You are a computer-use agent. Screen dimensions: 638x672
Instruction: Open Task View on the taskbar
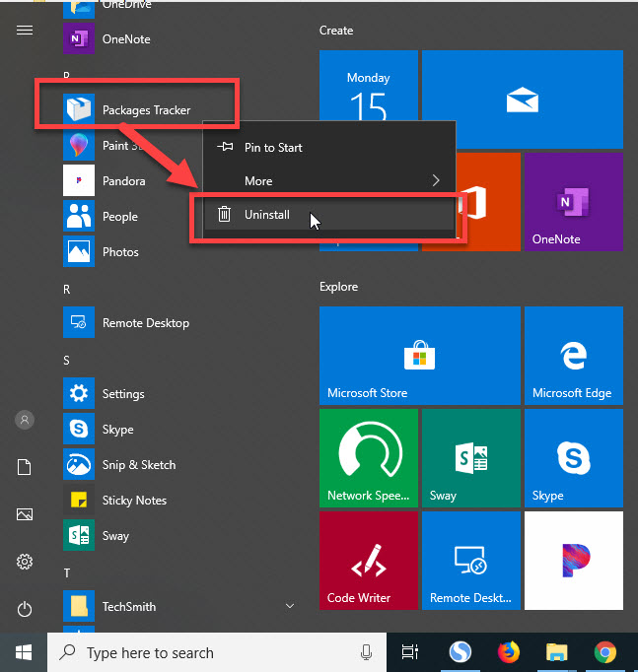point(409,652)
